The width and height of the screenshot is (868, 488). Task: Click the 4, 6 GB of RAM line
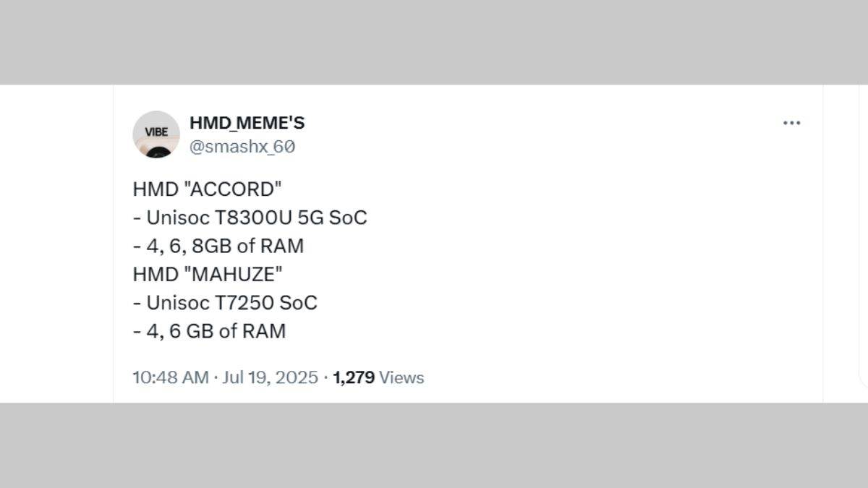pos(210,331)
